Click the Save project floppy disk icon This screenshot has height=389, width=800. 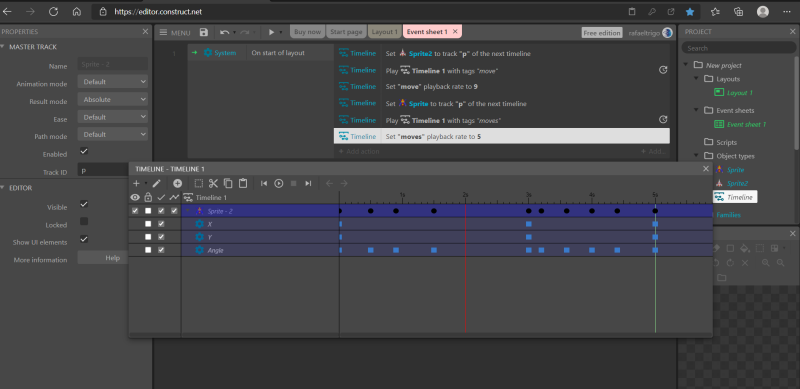click(x=204, y=32)
